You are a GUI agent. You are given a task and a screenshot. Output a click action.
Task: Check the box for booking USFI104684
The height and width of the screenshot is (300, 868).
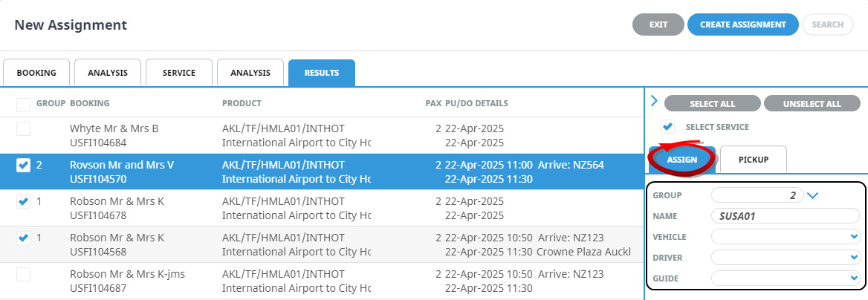(x=24, y=129)
